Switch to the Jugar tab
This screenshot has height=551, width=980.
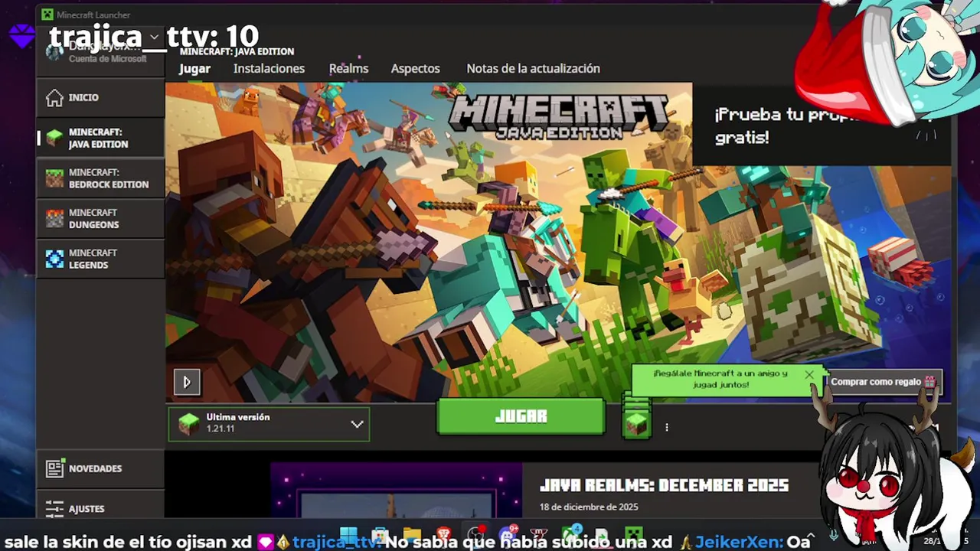[x=194, y=68]
